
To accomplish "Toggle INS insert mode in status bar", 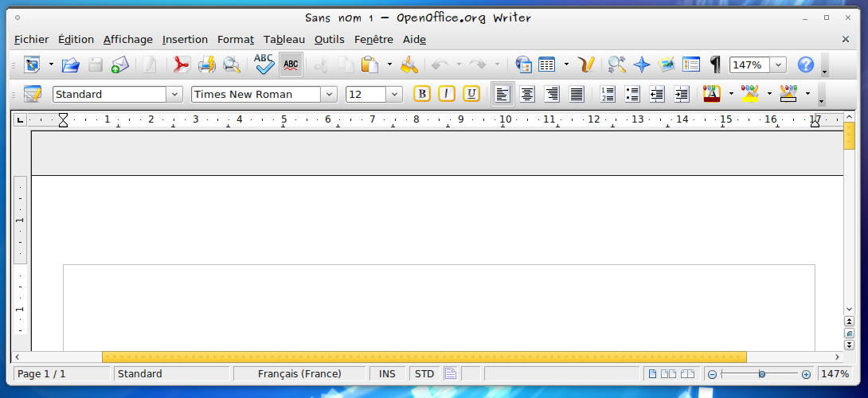I will [388, 373].
